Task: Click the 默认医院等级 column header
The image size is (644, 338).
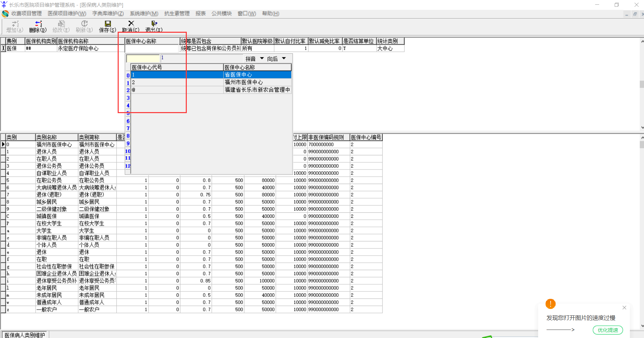Action: (x=258, y=41)
